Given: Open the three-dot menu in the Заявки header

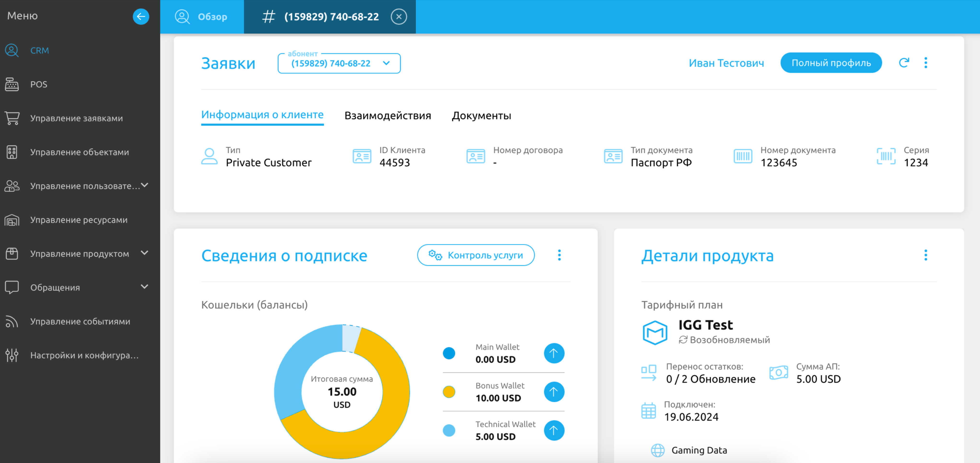Looking at the screenshot, I should pos(926,63).
